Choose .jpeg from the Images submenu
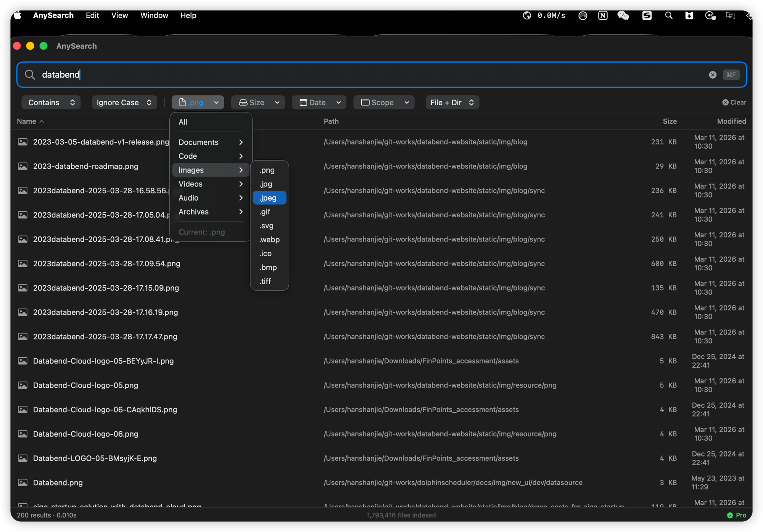This screenshot has height=532, width=763. pos(269,198)
